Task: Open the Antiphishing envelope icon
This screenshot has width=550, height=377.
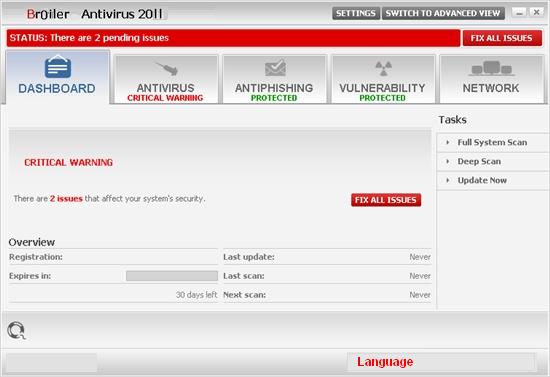Action: [x=275, y=67]
